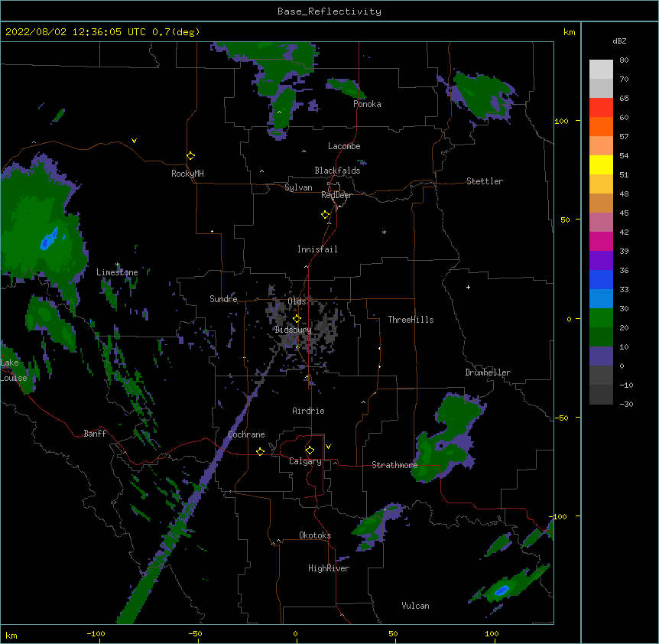659x644 pixels.
Task: Select the yellow diamond marker below Cochrane
Action: click(x=260, y=451)
